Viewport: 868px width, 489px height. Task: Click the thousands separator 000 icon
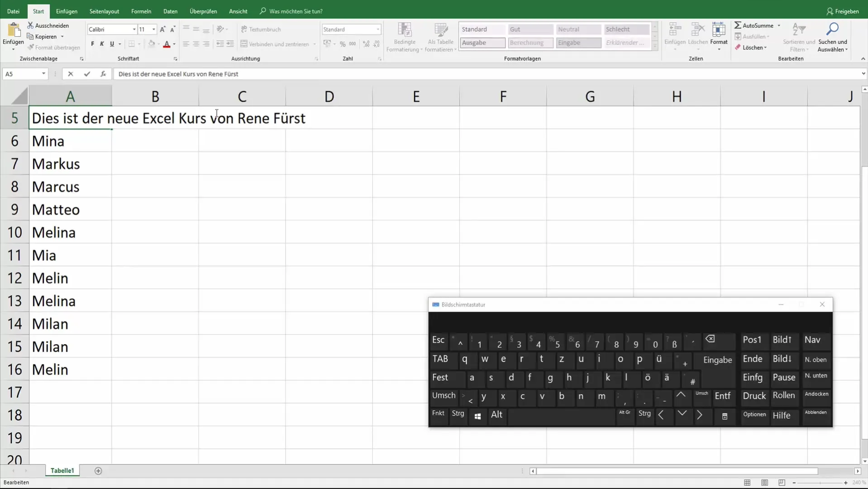pyautogui.click(x=352, y=44)
